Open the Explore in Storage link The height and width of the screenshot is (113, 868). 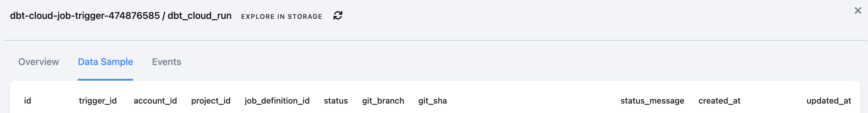tap(281, 16)
